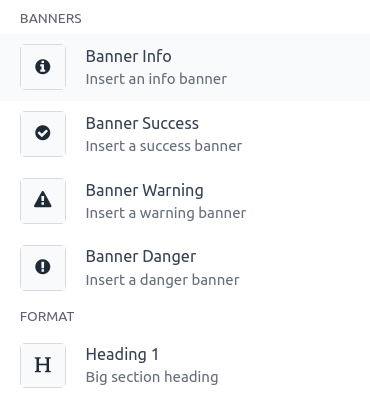The width and height of the screenshot is (370, 393).
Task: Click the 'Insert a warning banner' description
Action: (x=166, y=213)
